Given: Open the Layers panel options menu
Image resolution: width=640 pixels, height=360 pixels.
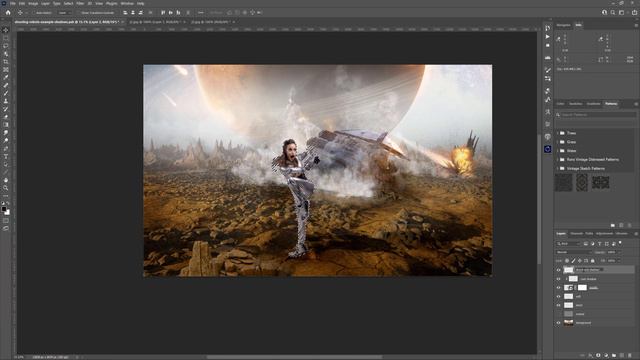Looking at the screenshot, I should coord(636,234).
